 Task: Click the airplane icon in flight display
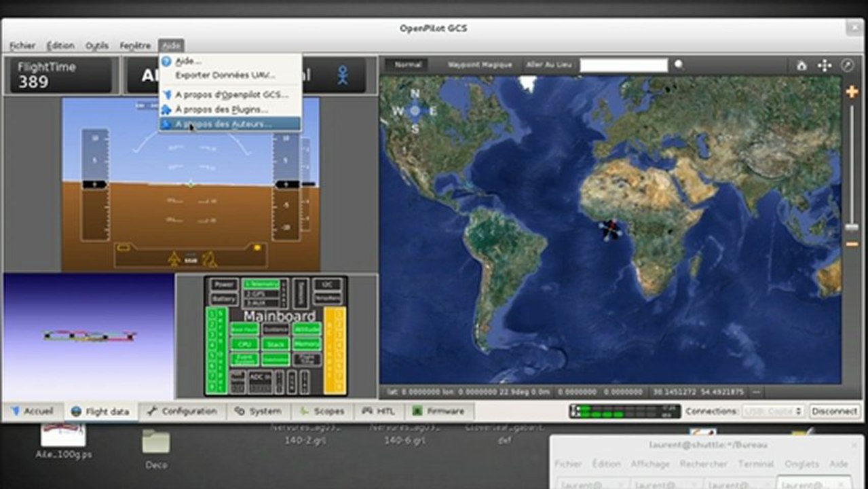tap(174, 258)
